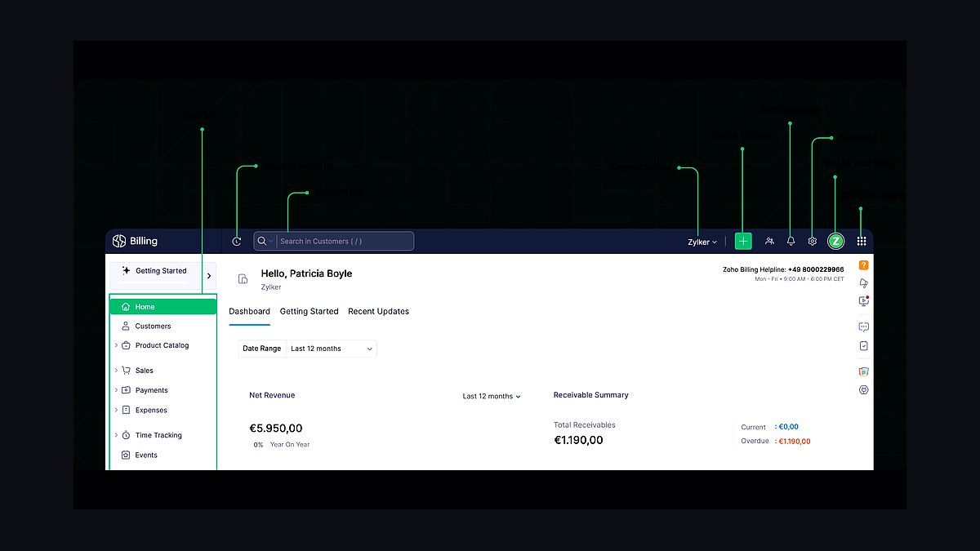980x551 pixels.
Task: Open the notifications bell
Action: pyautogui.click(x=791, y=241)
